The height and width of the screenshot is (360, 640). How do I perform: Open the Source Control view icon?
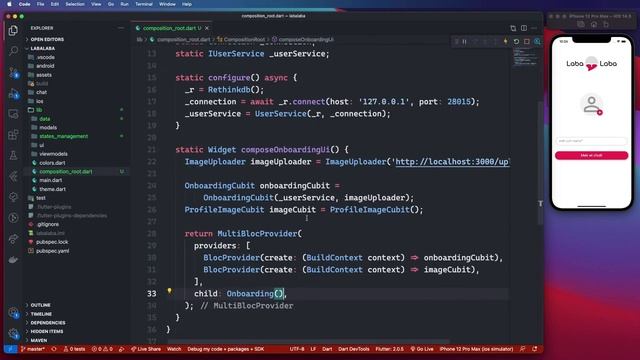[x=13, y=73]
